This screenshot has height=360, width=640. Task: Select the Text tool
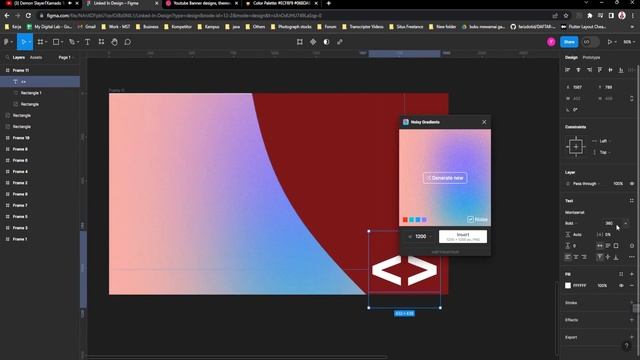87,42
